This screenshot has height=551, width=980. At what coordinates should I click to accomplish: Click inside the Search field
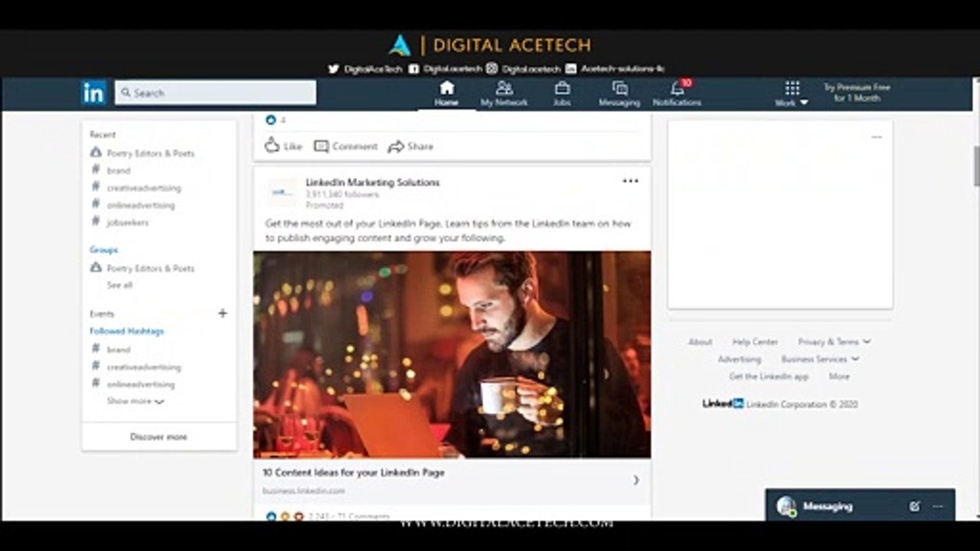(215, 93)
